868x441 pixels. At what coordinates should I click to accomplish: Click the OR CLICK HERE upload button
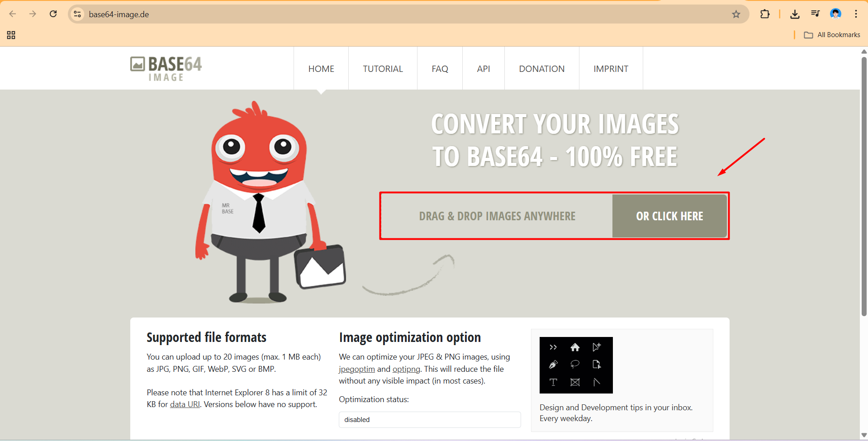[x=669, y=216]
